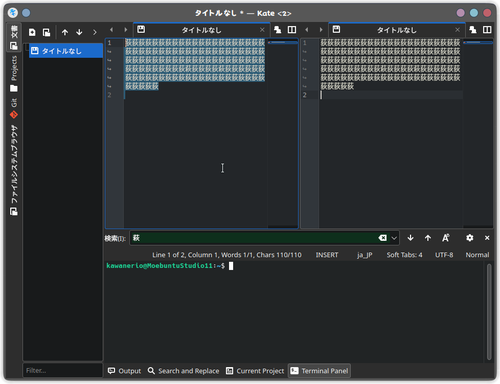Open the ファイルシステムブラウザ sidebar tab
This screenshot has height=384, width=500.
[14, 170]
